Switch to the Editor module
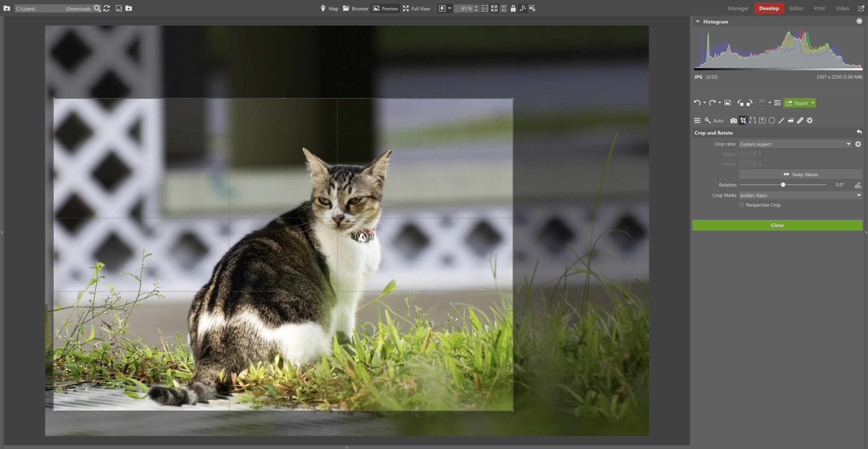 [x=796, y=8]
